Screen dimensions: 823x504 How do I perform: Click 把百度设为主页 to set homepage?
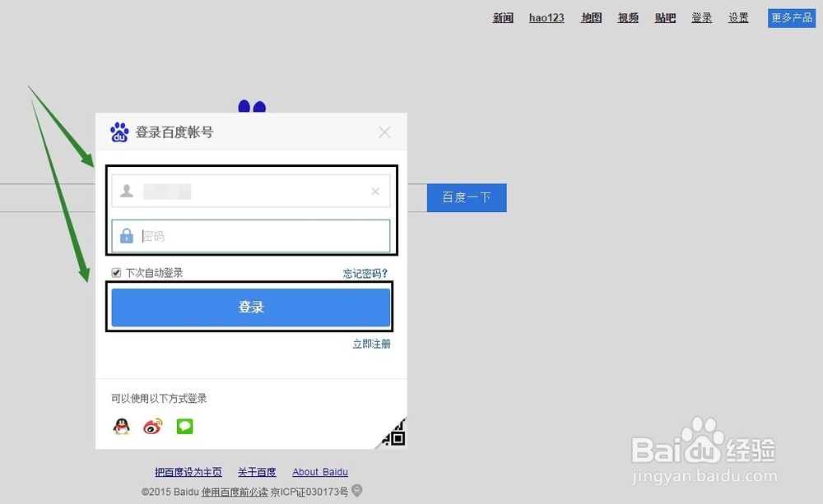(x=187, y=471)
